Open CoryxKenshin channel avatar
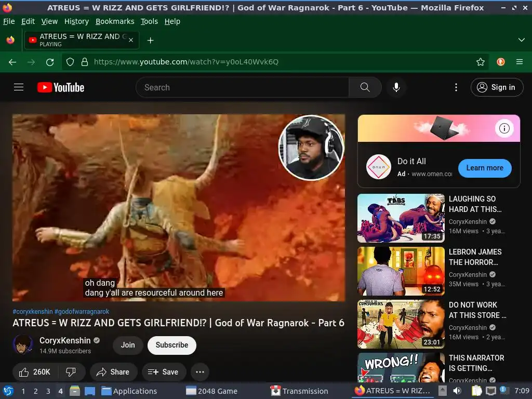 click(23, 345)
